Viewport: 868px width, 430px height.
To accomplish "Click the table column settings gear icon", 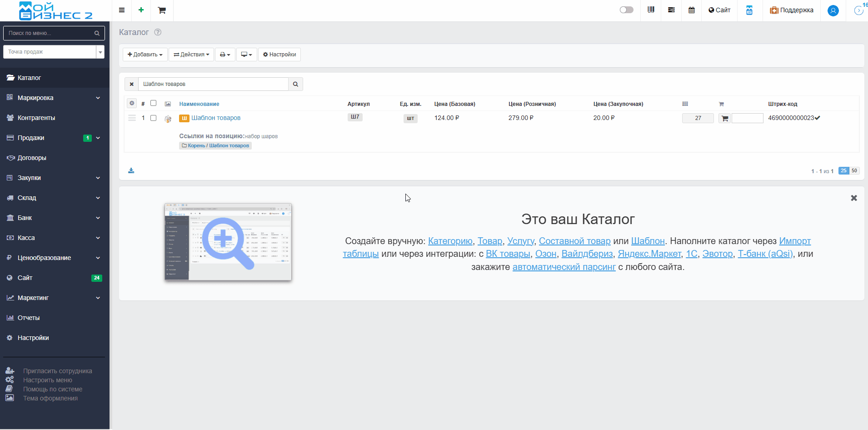I will 132,104.
